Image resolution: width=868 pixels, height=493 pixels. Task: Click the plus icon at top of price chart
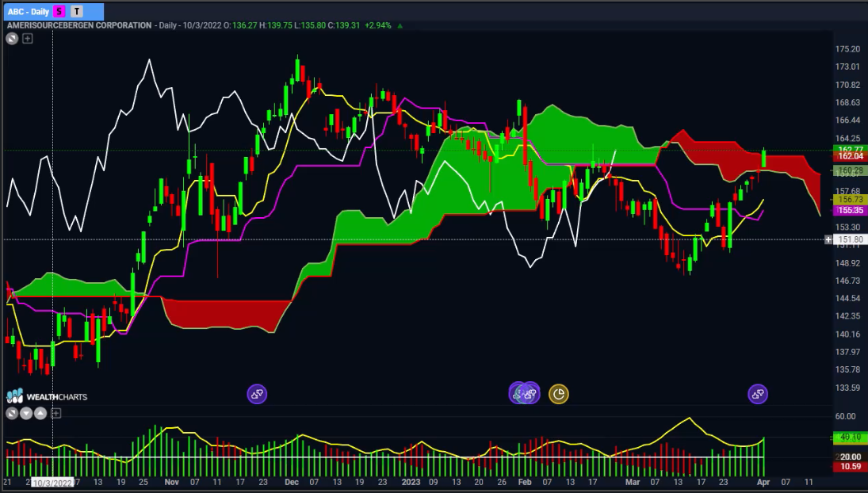(27, 39)
